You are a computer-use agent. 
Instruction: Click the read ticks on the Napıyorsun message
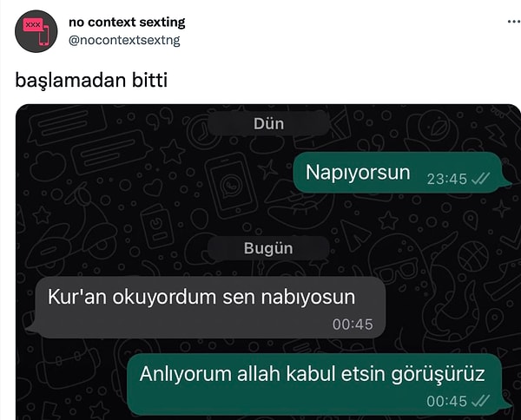(480, 180)
